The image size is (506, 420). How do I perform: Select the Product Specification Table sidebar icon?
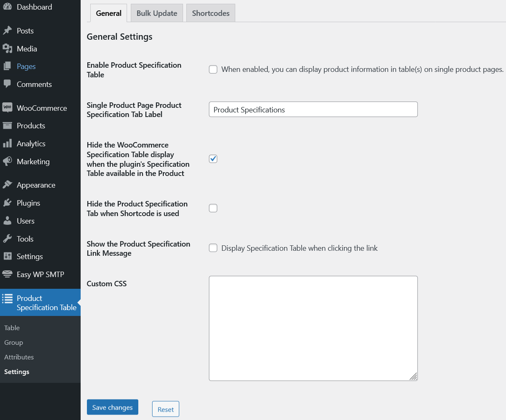[7, 298]
